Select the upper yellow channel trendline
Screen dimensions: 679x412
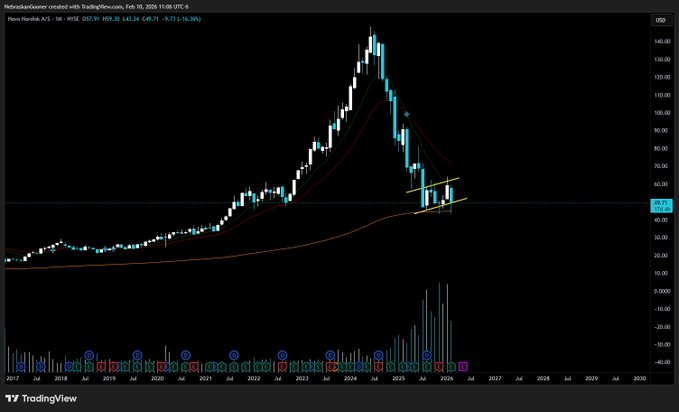[x=433, y=185]
